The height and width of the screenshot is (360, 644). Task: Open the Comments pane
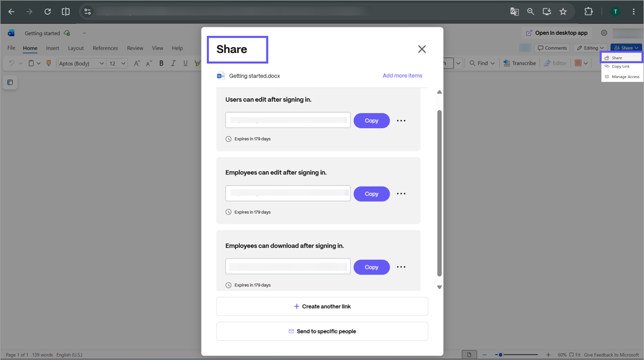tap(552, 48)
